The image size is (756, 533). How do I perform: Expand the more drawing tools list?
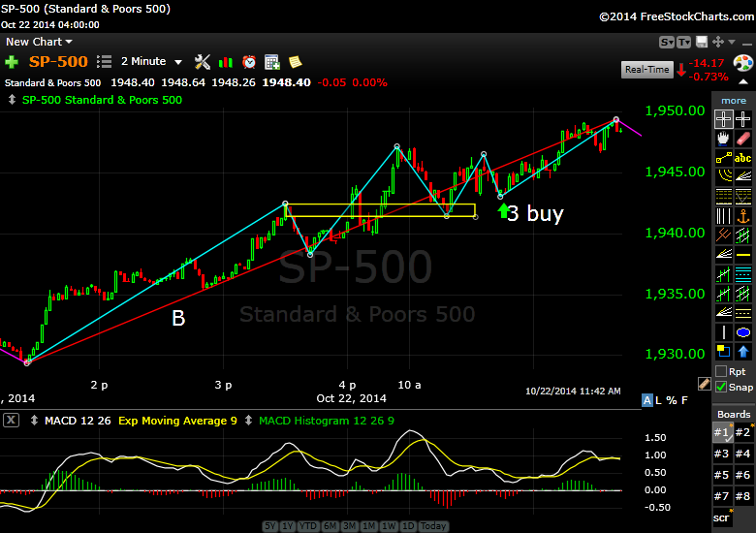734,100
